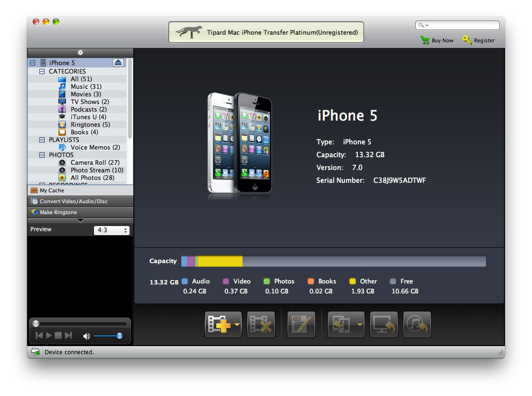This screenshot has height=396, width=532.
Task: Click the Export to iTunes toolbar button
Action: (x=417, y=325)
